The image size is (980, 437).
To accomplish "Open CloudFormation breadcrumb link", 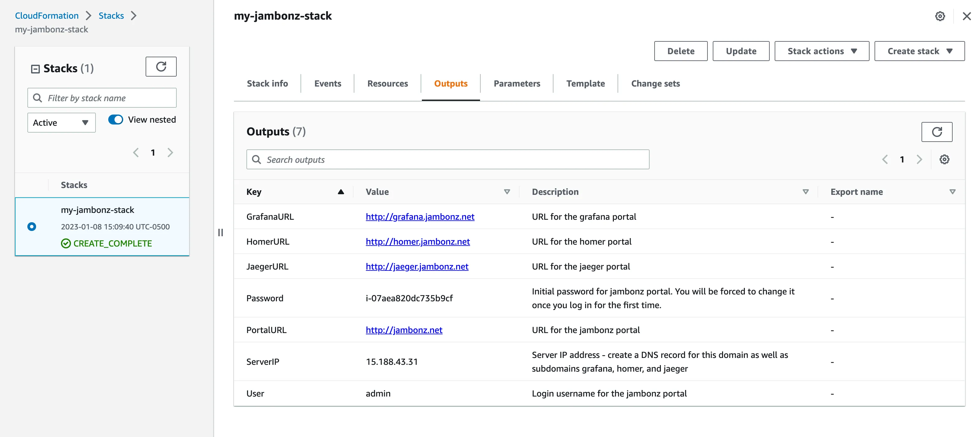I will point(47,16).
